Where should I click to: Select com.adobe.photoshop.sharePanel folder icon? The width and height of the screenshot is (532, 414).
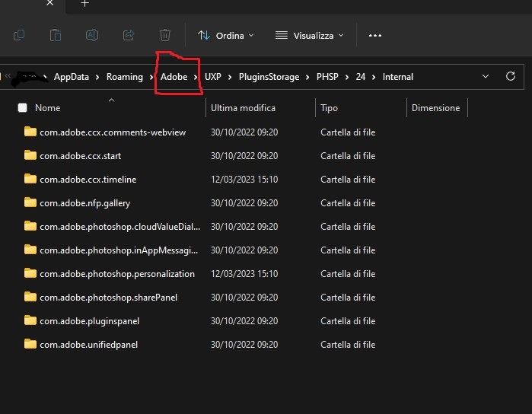point(30,297)
